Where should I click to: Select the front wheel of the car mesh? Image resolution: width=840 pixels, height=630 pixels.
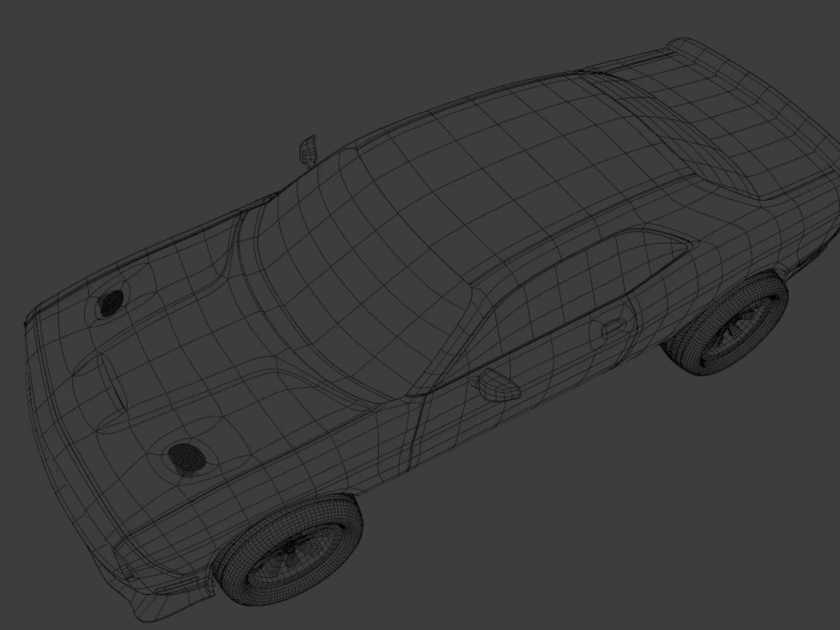pos(289,551)
